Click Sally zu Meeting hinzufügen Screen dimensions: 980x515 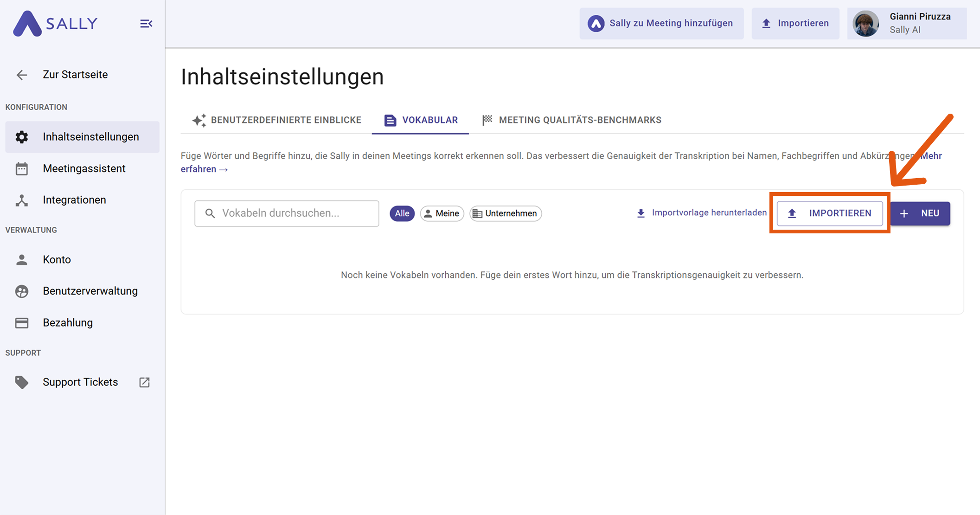click(661, 23)
